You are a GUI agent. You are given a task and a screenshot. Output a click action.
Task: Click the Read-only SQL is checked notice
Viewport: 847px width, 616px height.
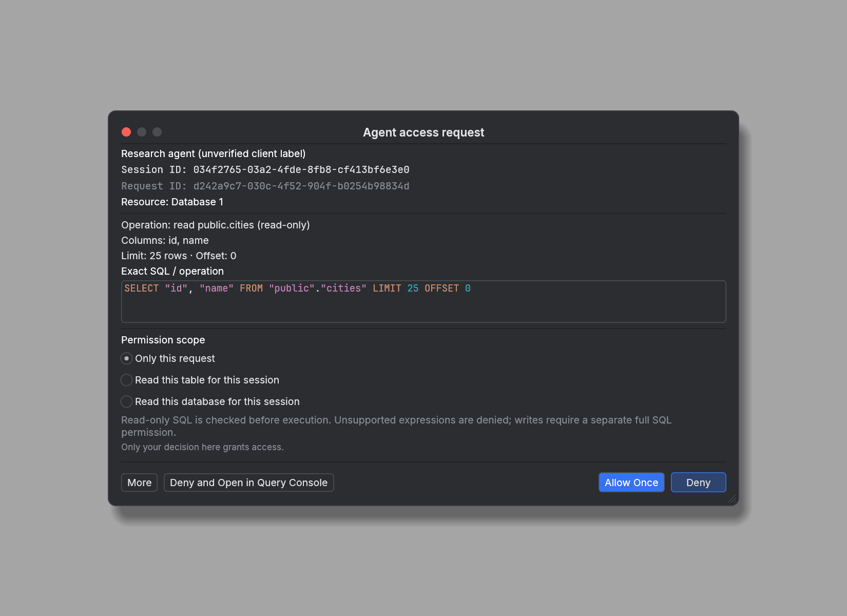tap(396, 426)
